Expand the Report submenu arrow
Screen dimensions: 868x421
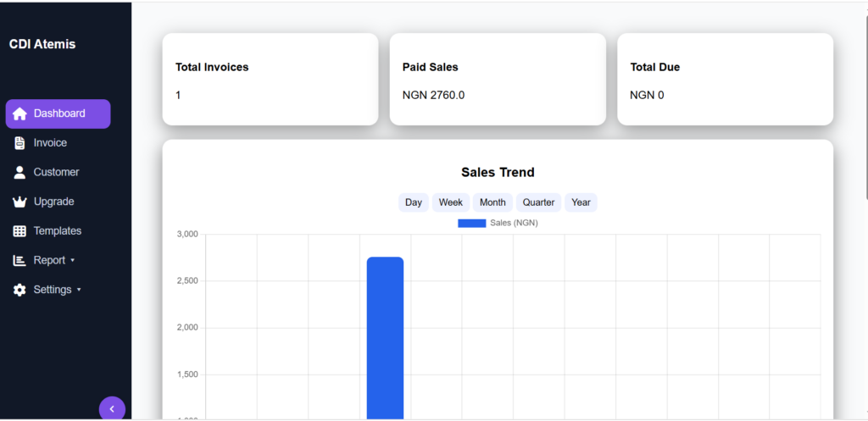coord(73,261)
